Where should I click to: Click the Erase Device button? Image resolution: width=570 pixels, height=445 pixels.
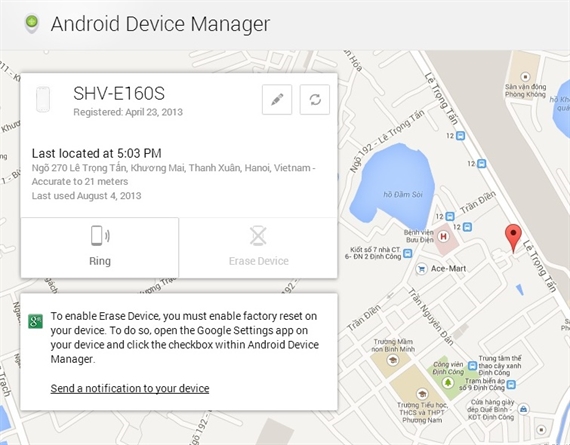[258, 248]
